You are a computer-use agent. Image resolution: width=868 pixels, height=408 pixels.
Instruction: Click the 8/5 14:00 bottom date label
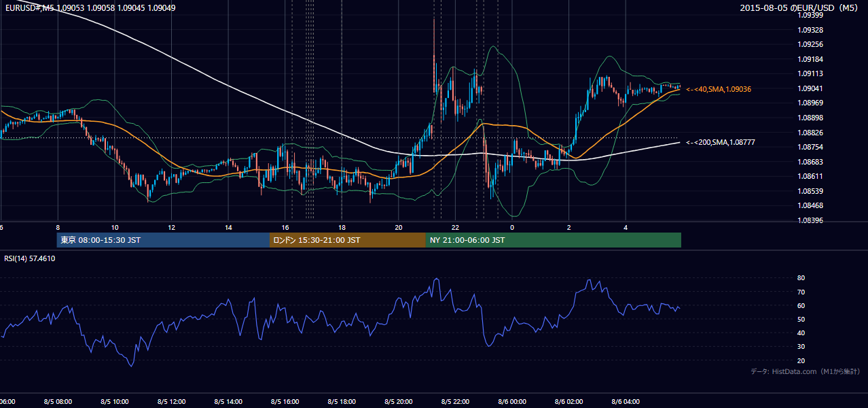tap(228, 402)
